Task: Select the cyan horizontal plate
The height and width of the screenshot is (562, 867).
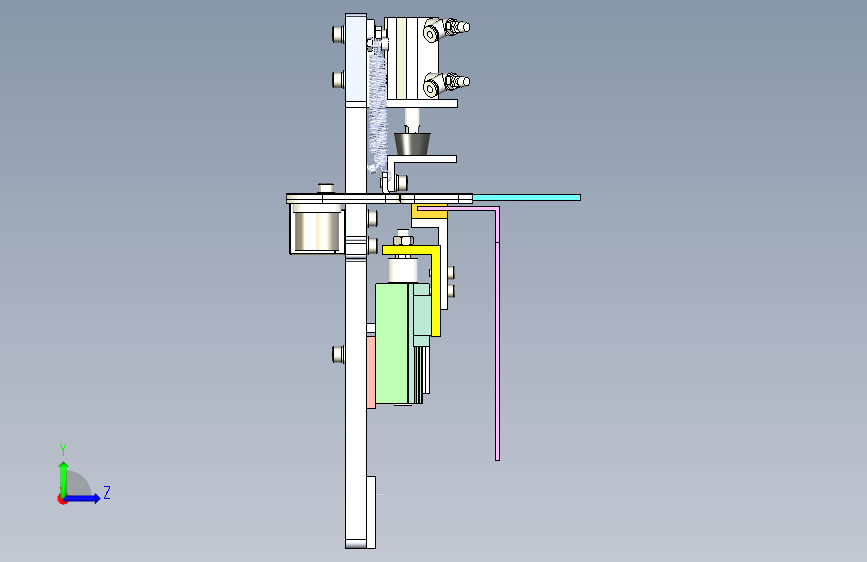Action: pos(526,197)
